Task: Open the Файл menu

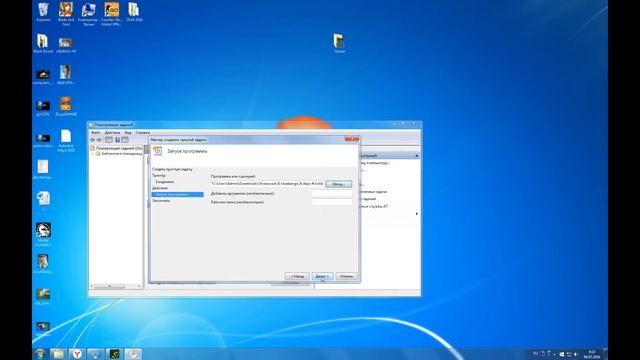Action: 96,133
